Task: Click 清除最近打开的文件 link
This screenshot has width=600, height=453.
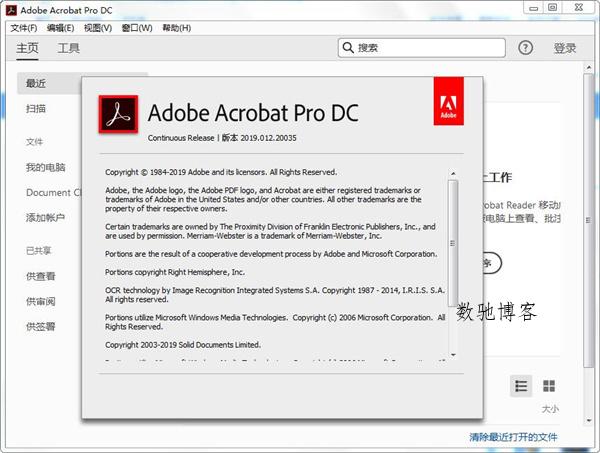Action: pos(513,437)
